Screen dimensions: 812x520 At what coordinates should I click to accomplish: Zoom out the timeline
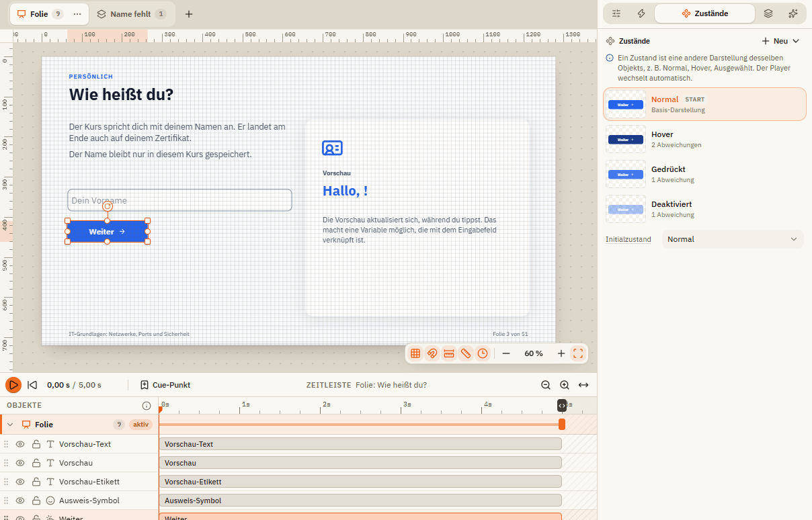pos(546,385)
